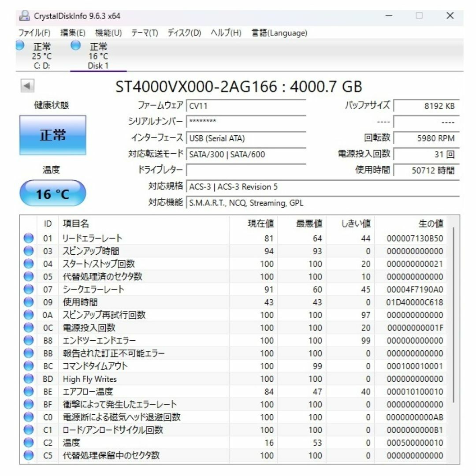Click the status dot for コマンドタイムアウト row

click(29, 366)
